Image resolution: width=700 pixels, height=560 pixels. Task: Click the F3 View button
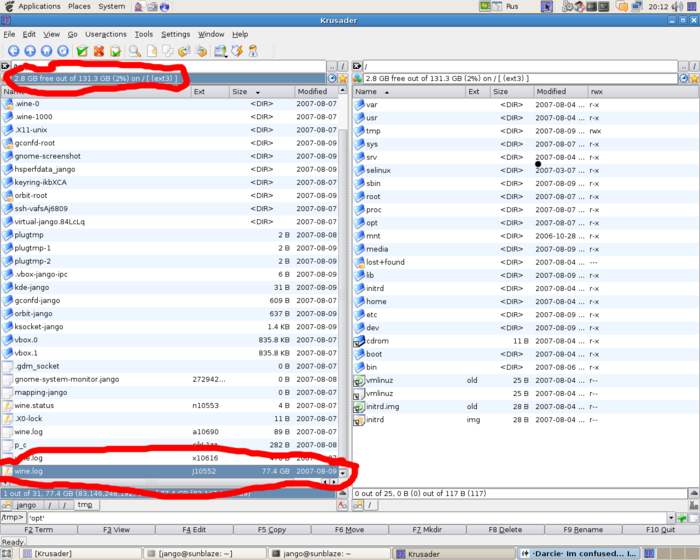(x=117, y=530)
